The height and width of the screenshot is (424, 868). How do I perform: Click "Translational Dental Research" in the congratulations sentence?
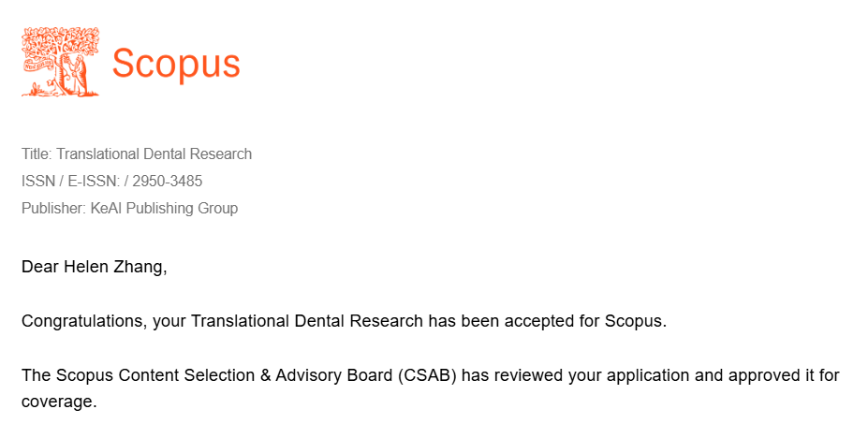pyautogui.click(x=307, y=322)
